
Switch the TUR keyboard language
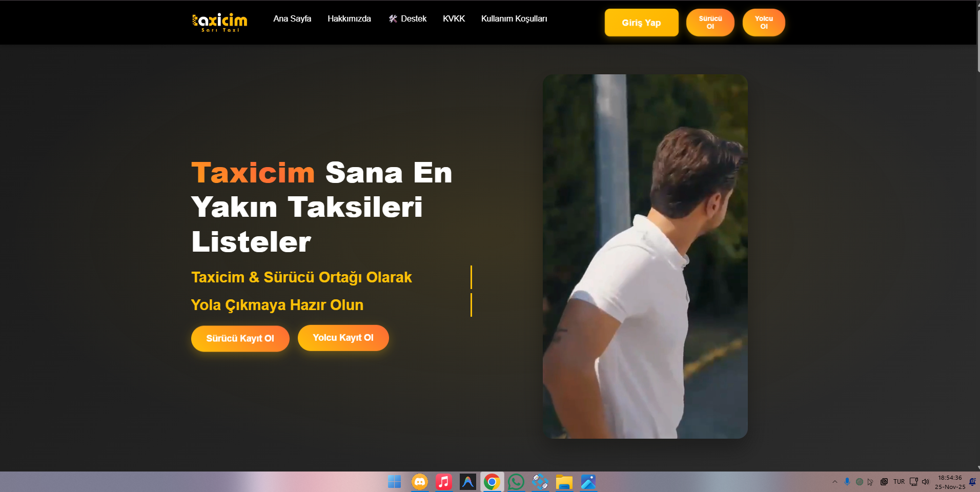[899, 482]
